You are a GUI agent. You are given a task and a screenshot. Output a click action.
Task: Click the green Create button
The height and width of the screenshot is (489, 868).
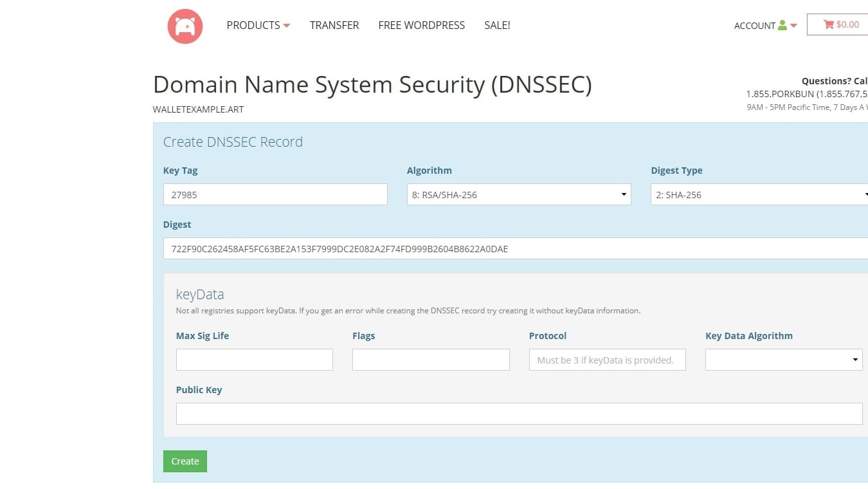pos(185,461)
